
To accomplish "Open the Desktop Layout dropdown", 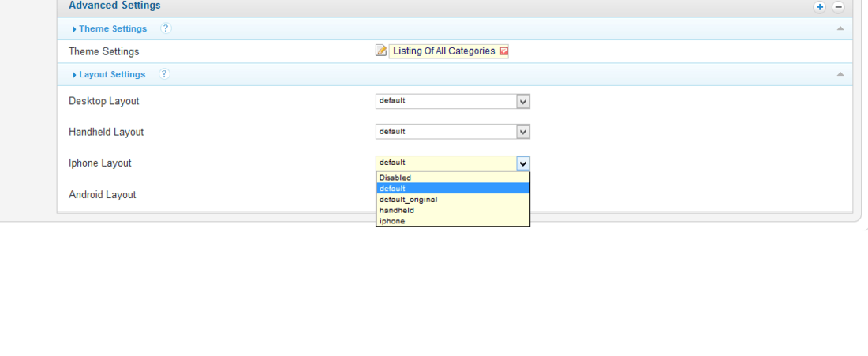I will 453,101.
